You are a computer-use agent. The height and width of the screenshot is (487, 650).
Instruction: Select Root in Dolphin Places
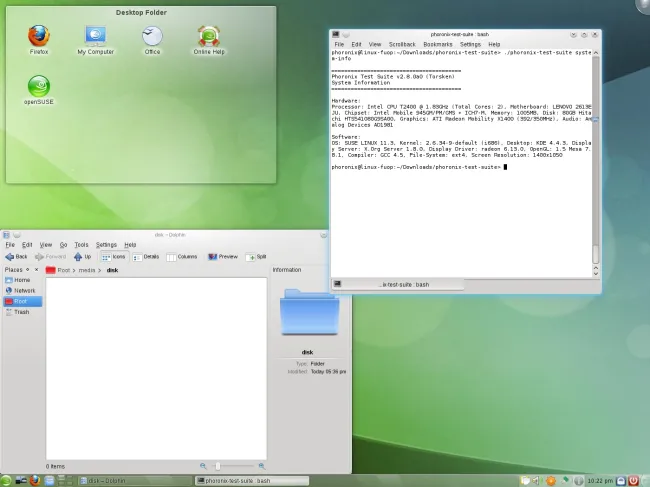23,301
